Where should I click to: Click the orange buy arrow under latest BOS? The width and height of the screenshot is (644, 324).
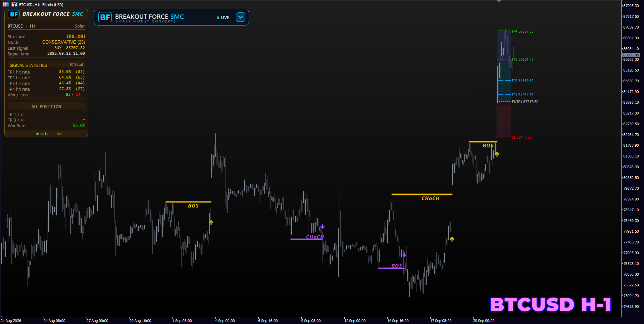click(497, 154)
